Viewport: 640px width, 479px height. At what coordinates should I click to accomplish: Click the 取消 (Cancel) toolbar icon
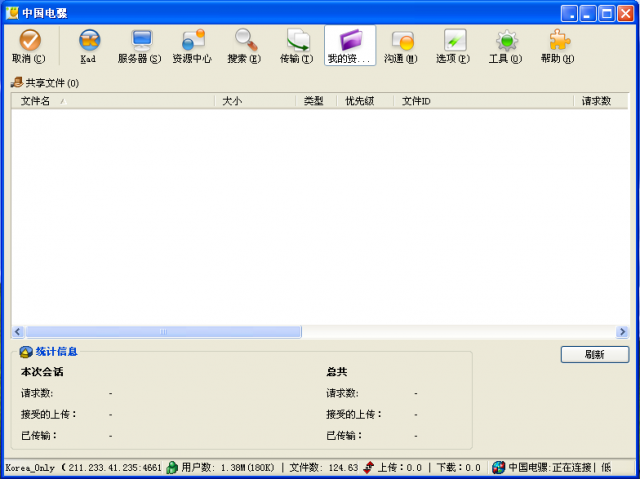(29, 45)
